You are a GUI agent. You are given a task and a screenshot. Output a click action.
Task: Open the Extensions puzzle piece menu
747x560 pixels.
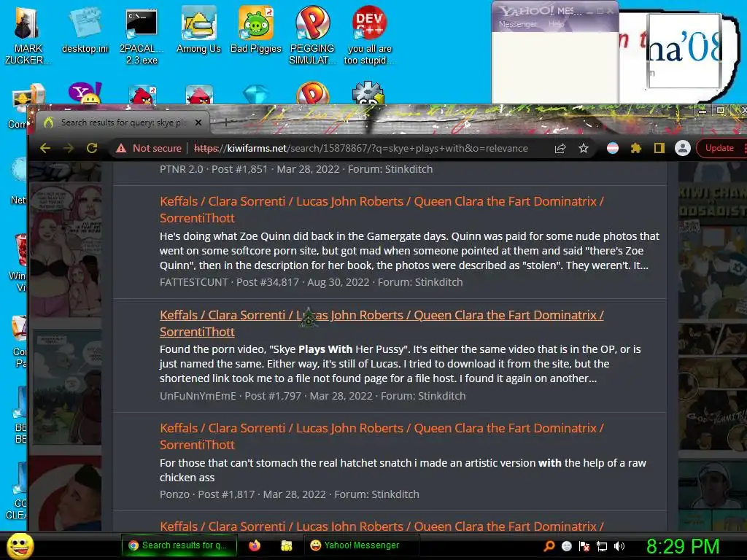click(x=636, y=148)
